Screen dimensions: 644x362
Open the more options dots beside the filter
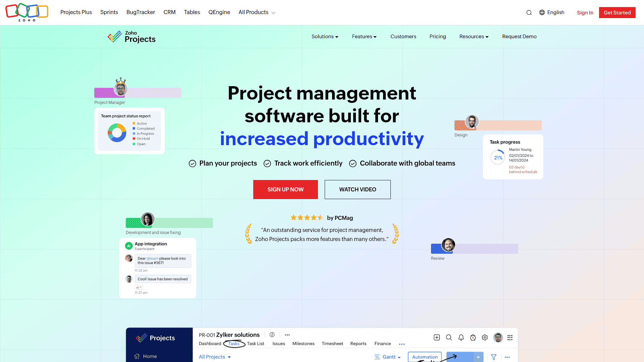pos(507,357)
